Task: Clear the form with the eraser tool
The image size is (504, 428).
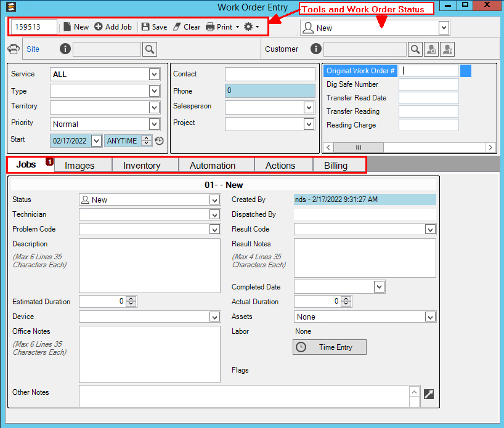Action: point(186,27)
